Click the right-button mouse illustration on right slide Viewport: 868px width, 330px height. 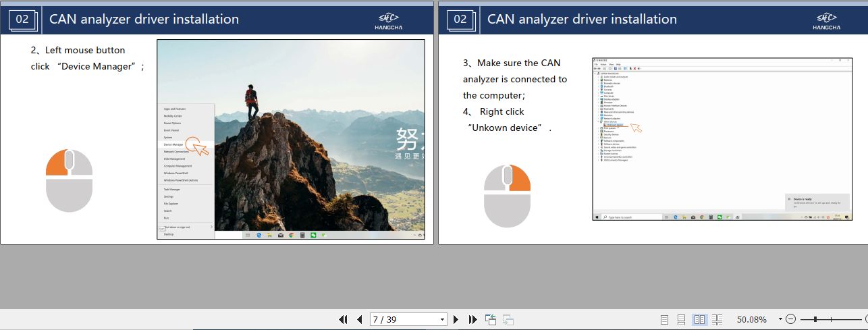(507, 195)
